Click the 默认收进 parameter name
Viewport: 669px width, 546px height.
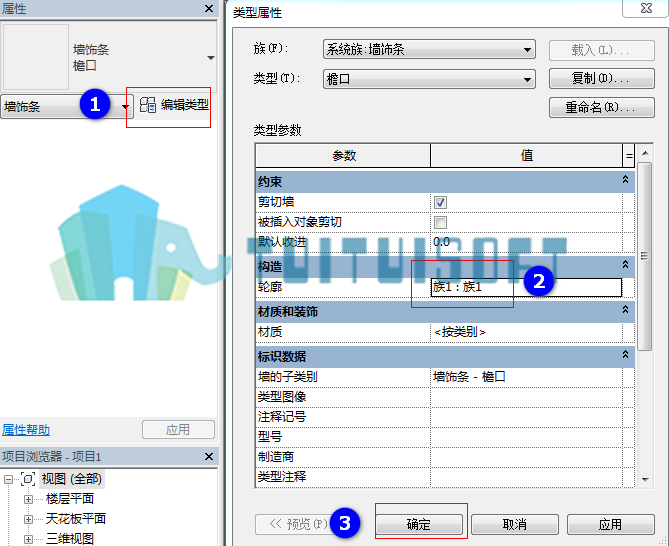[282, 242]
